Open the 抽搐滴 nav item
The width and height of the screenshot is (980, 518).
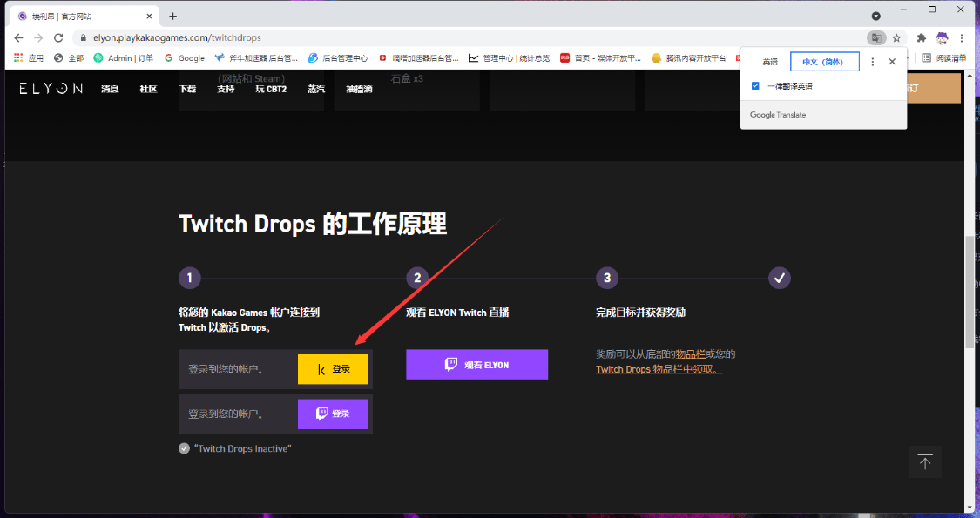(360, 90)
